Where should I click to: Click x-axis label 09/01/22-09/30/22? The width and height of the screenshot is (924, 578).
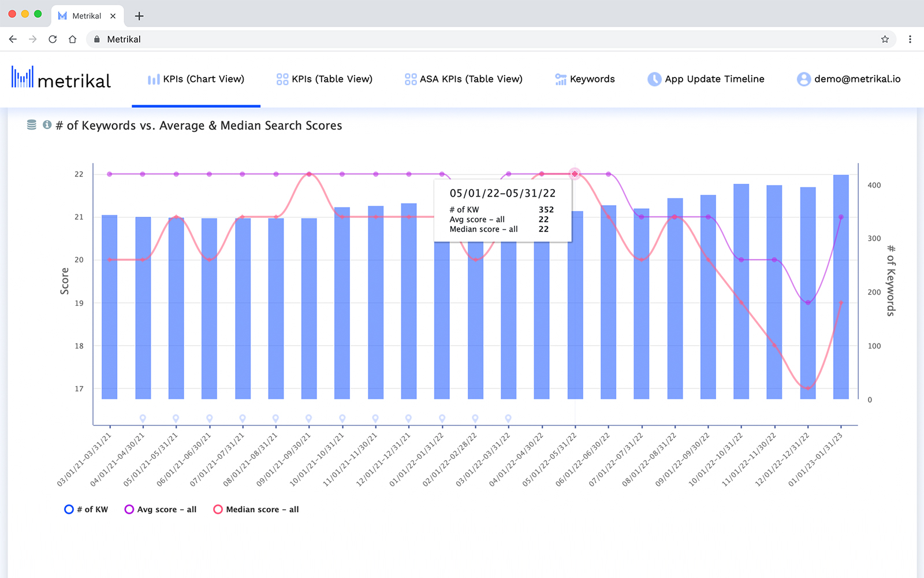point(683,460)
